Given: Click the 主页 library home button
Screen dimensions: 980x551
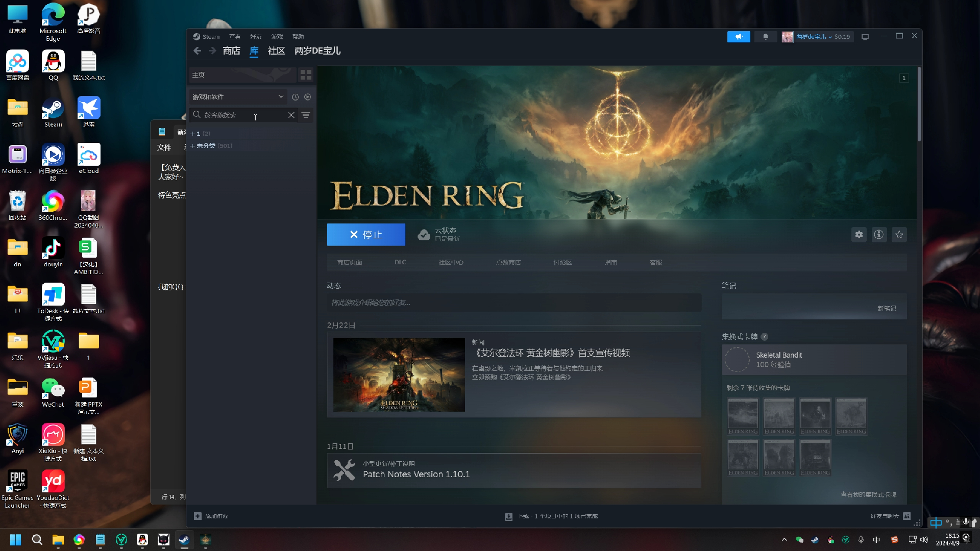Looking at the screenshot, I should 242,75.
